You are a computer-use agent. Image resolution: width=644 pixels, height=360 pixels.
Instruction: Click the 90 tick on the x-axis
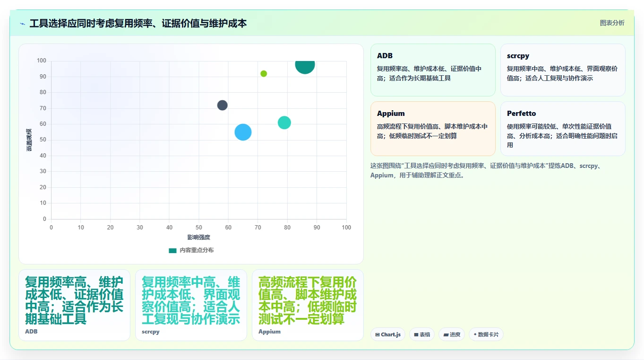coord(317,227)
